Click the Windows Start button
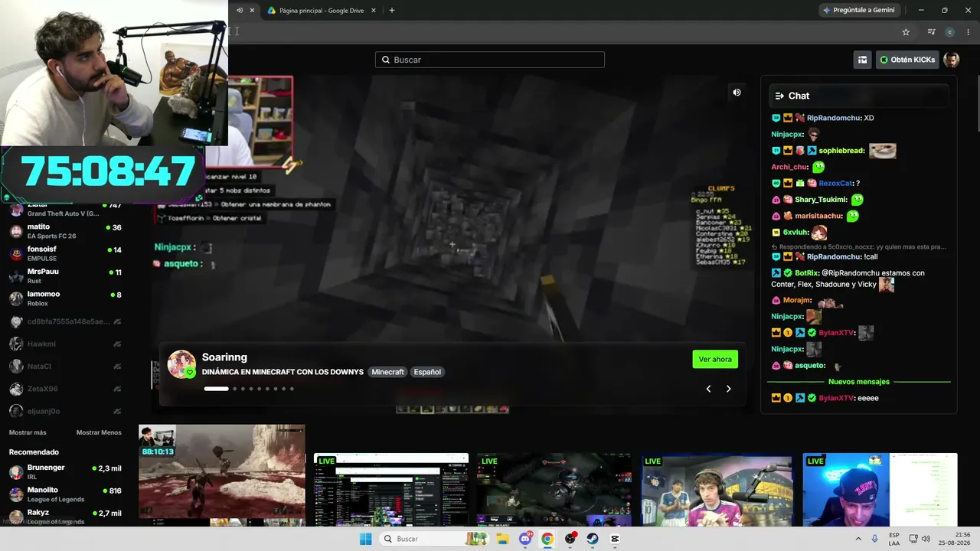 pyautogui.click(x=366, y=539)
